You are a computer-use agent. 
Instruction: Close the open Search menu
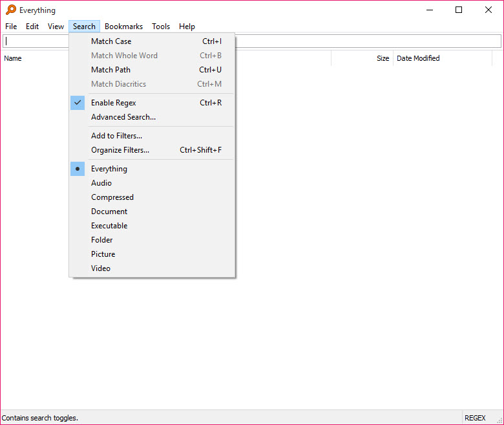[x=84, y=27]
